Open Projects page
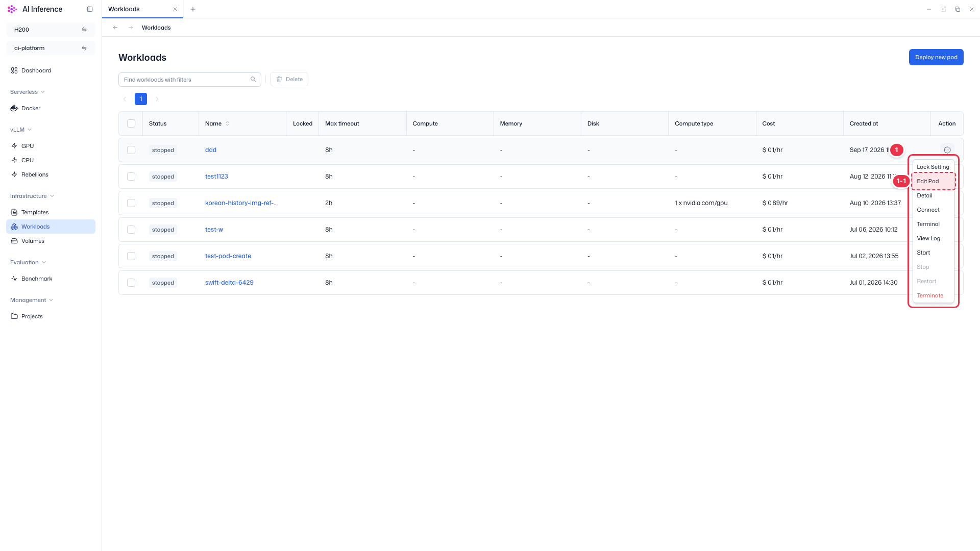This screenshot has width=980, height=551. click(x=51, y=316)
